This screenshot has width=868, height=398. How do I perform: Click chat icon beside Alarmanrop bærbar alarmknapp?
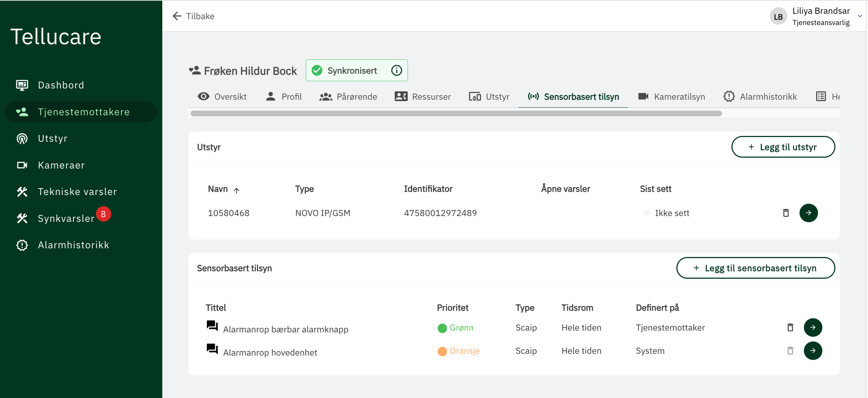coord(212,326)
